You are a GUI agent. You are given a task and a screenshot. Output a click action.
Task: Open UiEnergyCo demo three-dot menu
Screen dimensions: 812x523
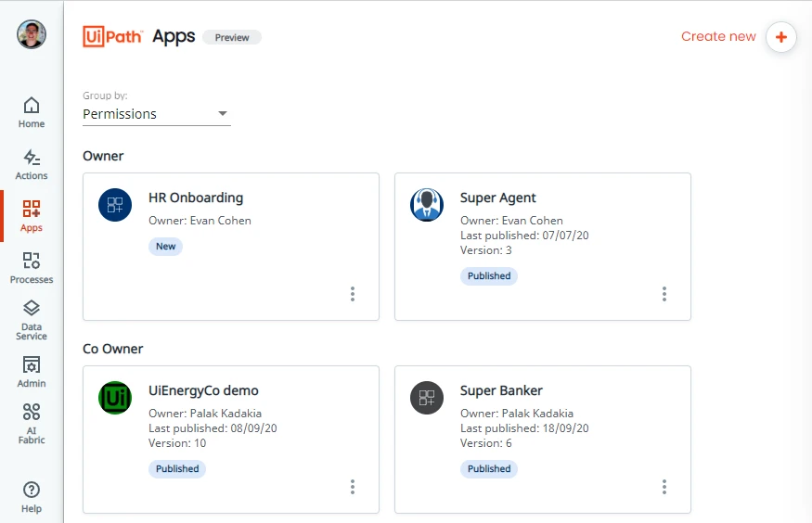[x=353, y=487]
